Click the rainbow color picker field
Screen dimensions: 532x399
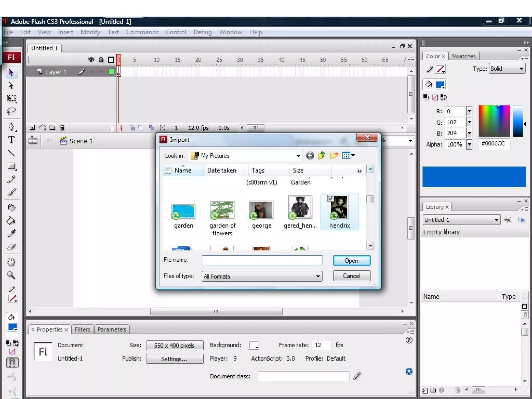tap(494, 121)
